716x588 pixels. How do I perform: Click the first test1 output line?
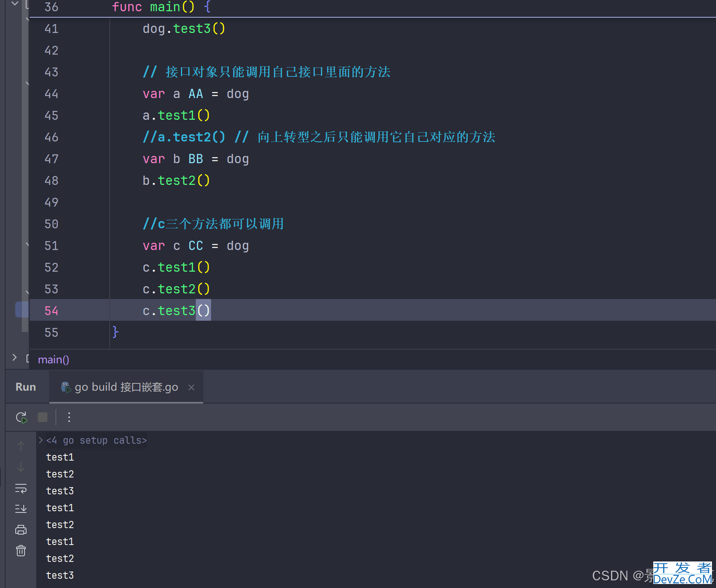[x=60, y=457]
